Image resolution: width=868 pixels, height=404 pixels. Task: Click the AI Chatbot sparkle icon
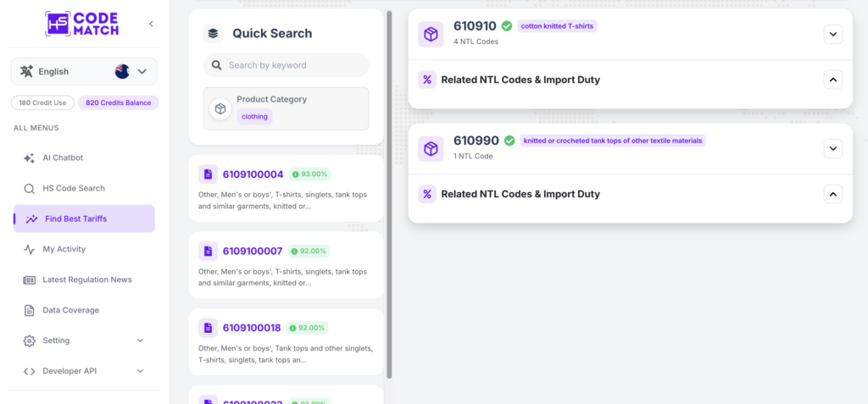30,158
